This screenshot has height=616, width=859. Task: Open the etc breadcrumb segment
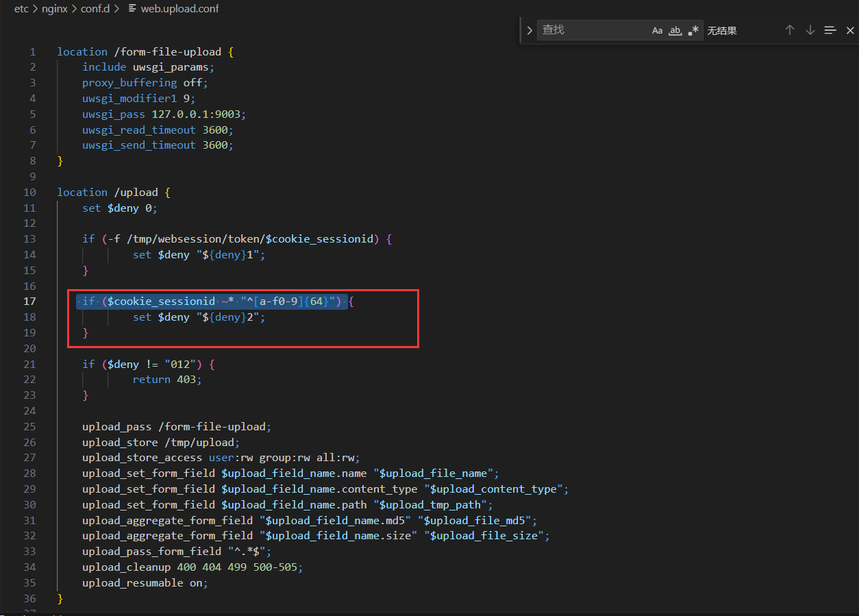[x=21, y=9]
